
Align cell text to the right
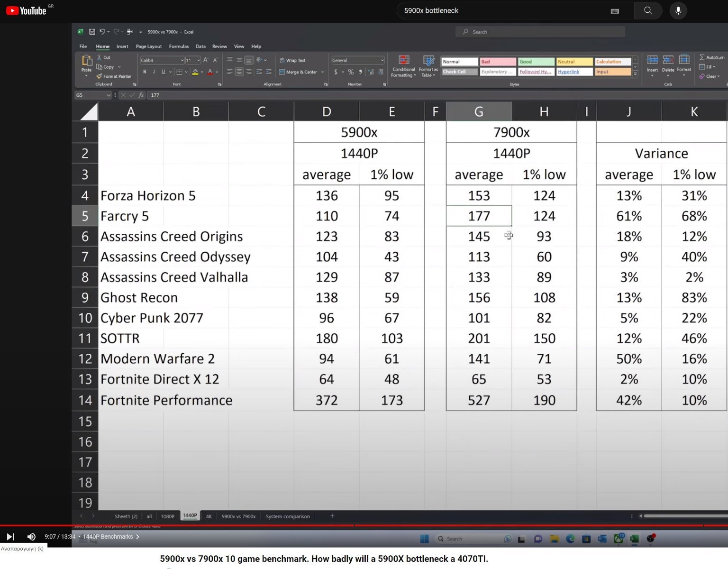pos(249,72)
